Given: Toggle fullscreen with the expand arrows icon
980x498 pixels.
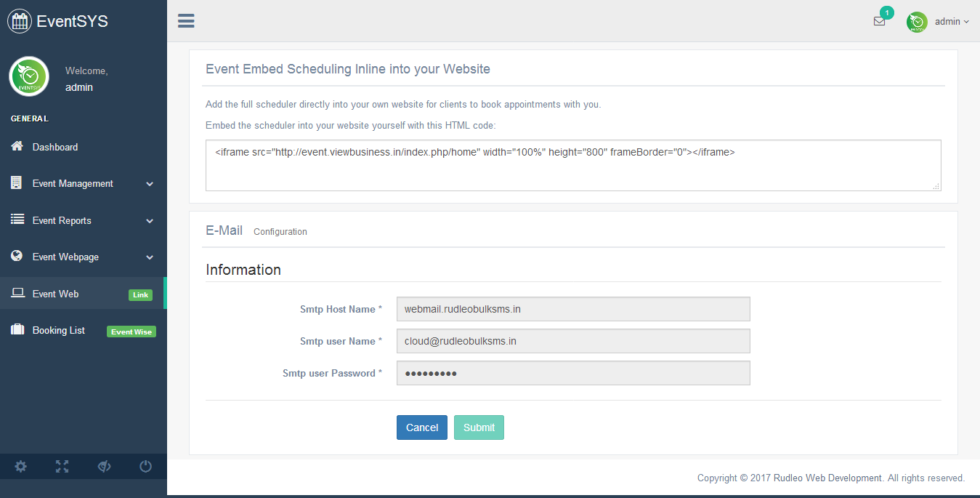Looking at the screenshot, I should pos(62,467).
